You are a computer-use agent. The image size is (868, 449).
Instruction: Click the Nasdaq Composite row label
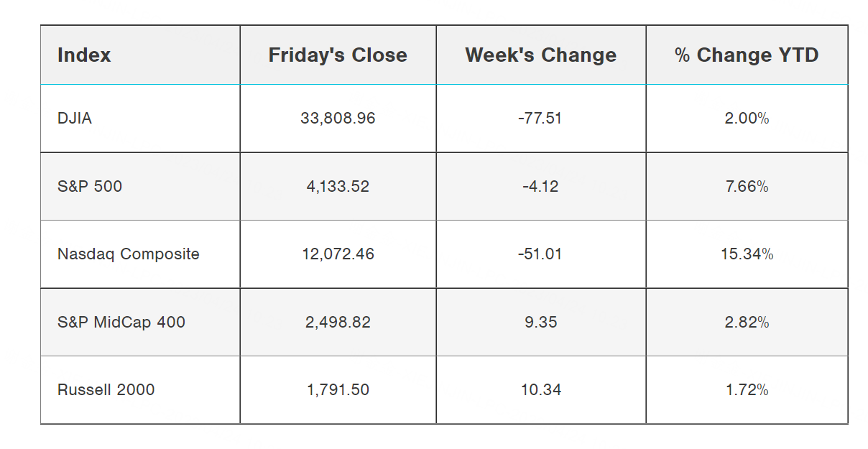coord(129,254)
